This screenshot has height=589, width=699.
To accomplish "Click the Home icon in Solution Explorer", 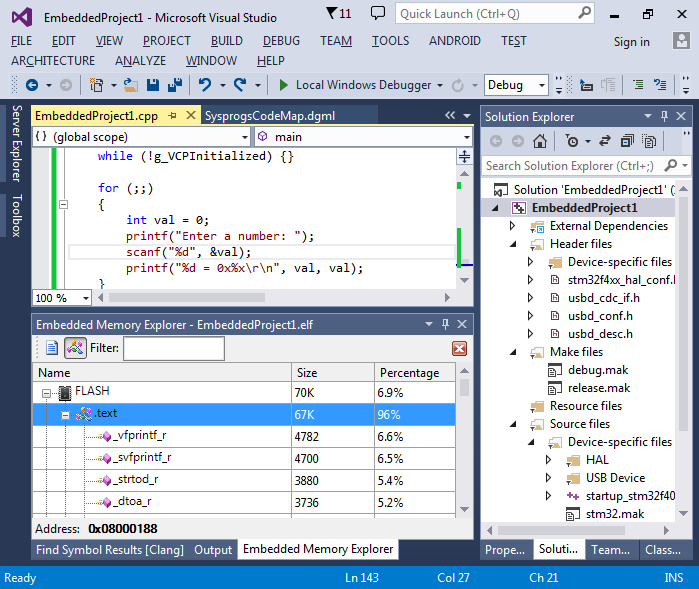I will [540, 141].
